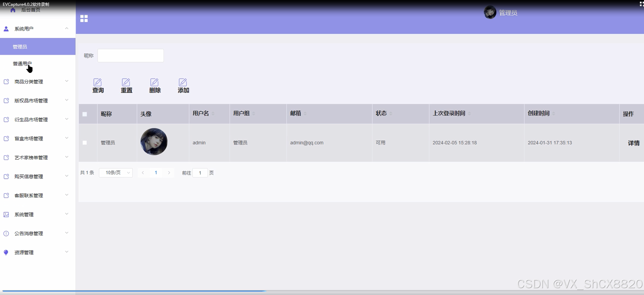The height and width of the screenshot is (295, 644).
Task: Open 后台首页 in sidebar
Action: pos(31,10)
